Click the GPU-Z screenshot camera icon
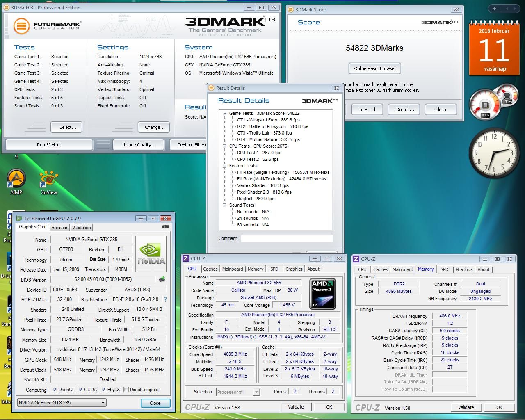Screen dimensions: 525x420 coord(165,227)
